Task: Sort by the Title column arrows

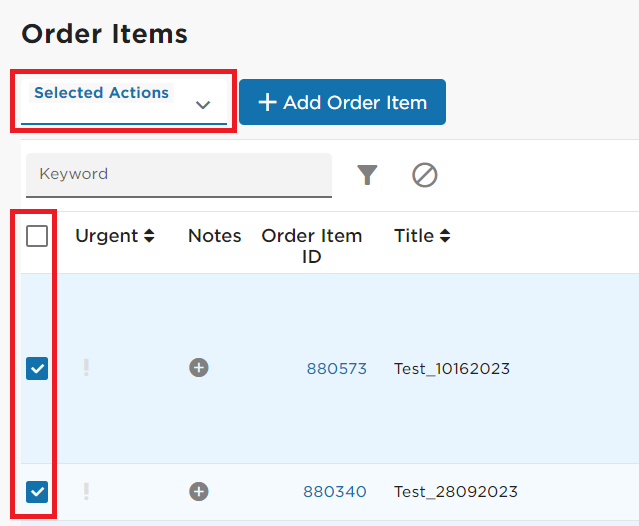Action: click(445, 235)
